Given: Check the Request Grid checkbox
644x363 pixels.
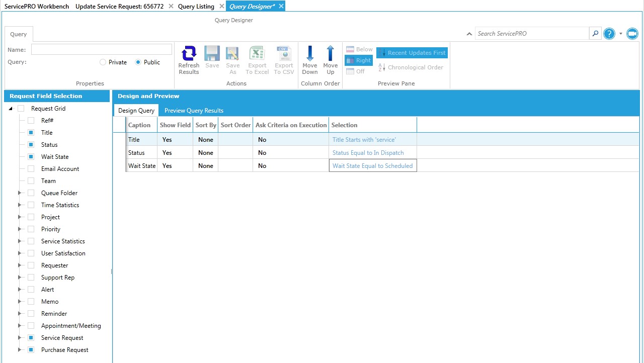Looking at the screenshot, I should pos(21,109).
